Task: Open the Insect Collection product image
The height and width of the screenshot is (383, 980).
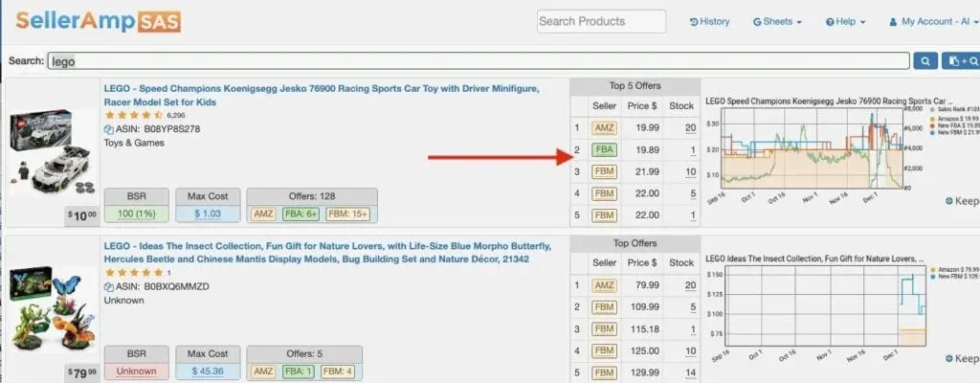Action: (52, 311)
